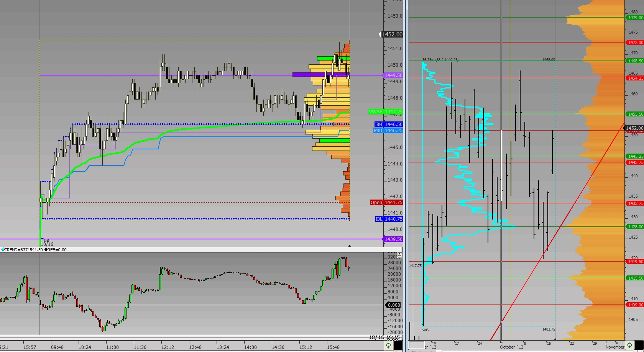Click the 1403.75 low label on the daily chart
644x352 pixels.
[x=549, y=329]
